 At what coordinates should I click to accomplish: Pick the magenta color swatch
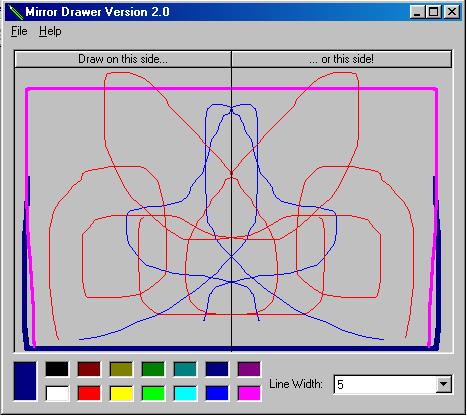pyautogui.click(x=249, y=393)
